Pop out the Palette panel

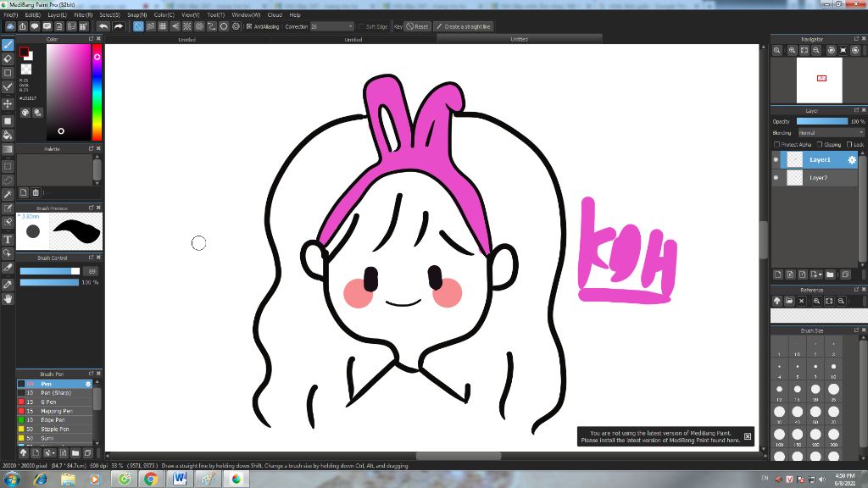pyautogui.click(x=92, y=148)
